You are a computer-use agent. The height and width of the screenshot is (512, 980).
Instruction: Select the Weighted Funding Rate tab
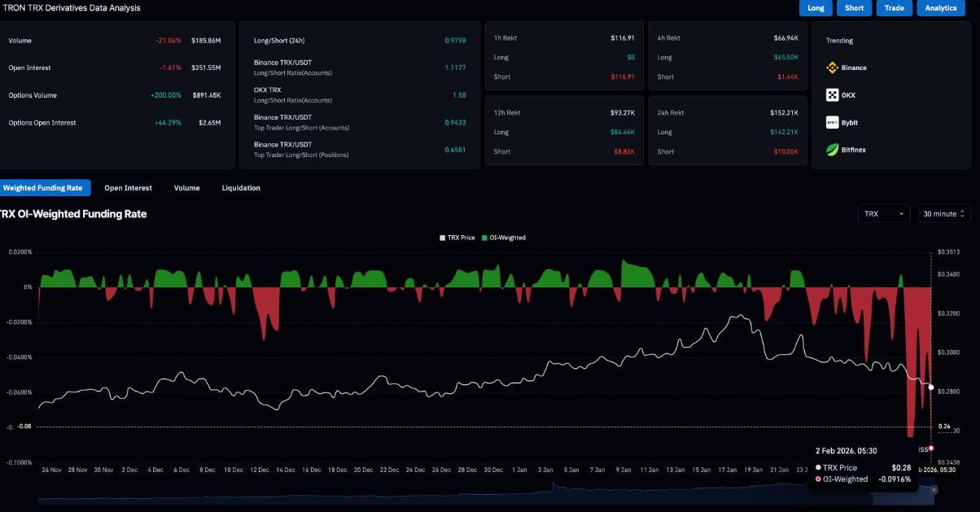tap(45, 187)
